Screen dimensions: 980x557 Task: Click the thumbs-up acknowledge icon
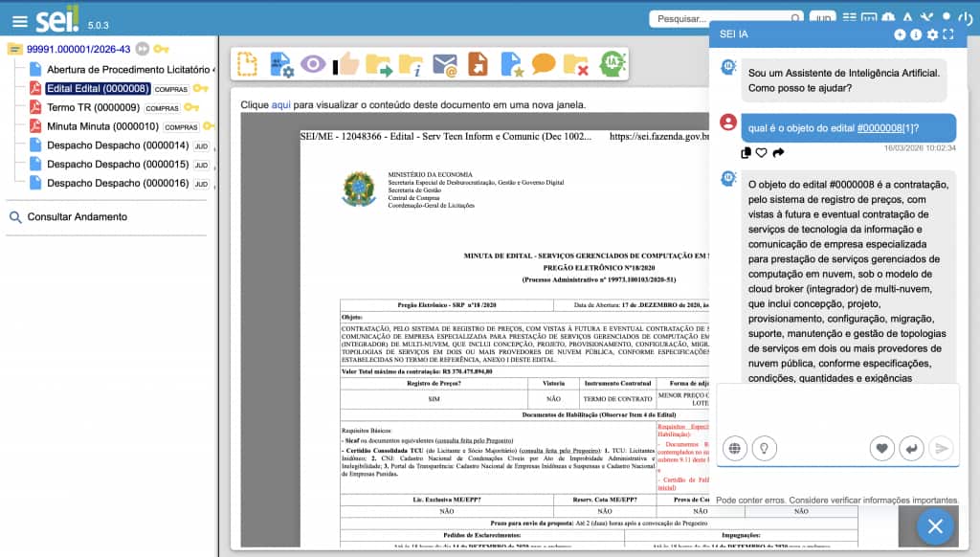click(345, 64)
